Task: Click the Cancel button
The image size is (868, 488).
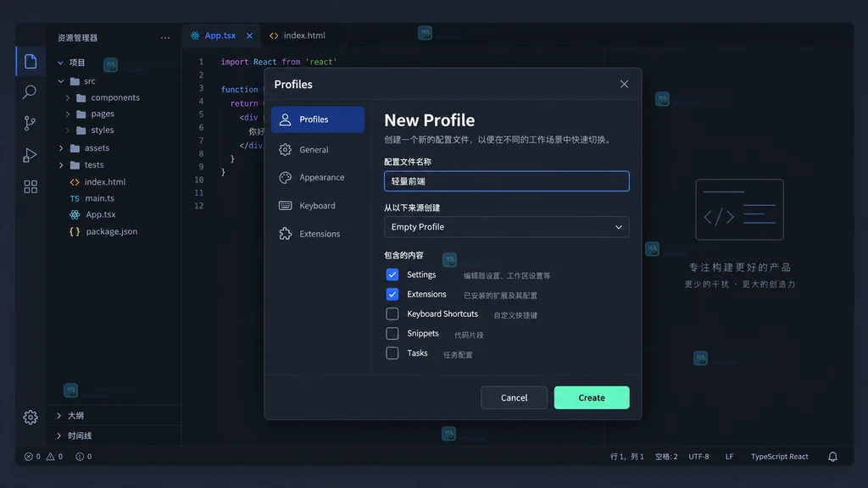Action: coord(514,397)
